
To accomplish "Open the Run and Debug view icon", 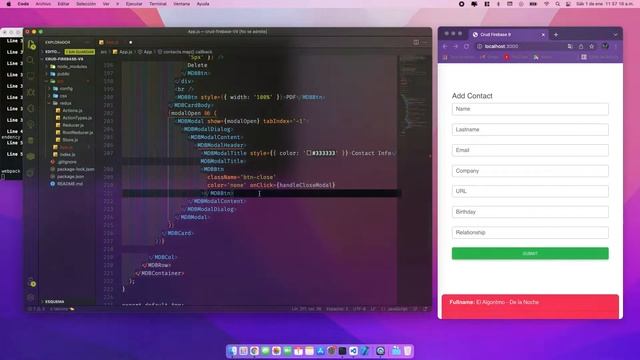I will click(31, 92).
